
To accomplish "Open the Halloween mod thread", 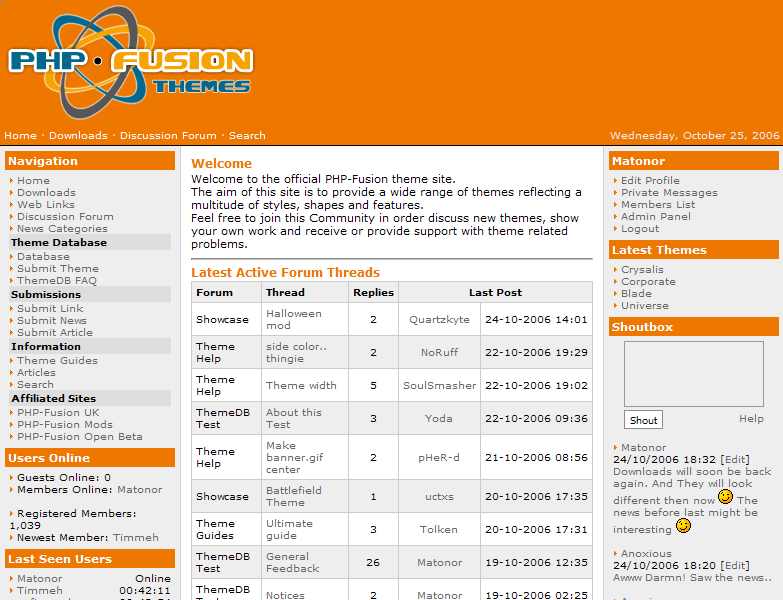I will [294, 319].
